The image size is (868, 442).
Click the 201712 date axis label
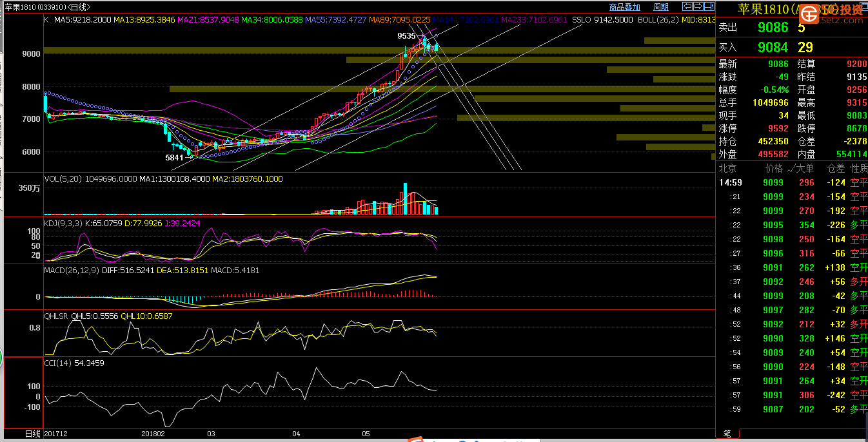55,434
